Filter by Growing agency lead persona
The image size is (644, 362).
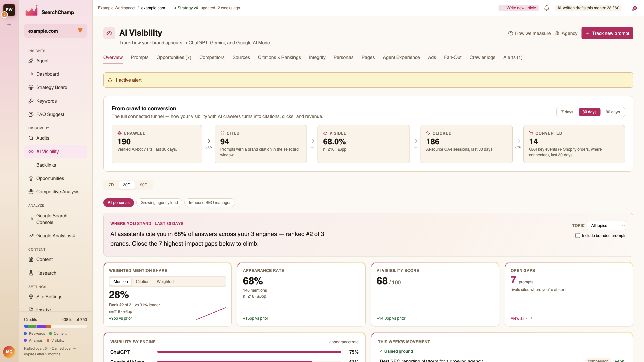[159, 203]
